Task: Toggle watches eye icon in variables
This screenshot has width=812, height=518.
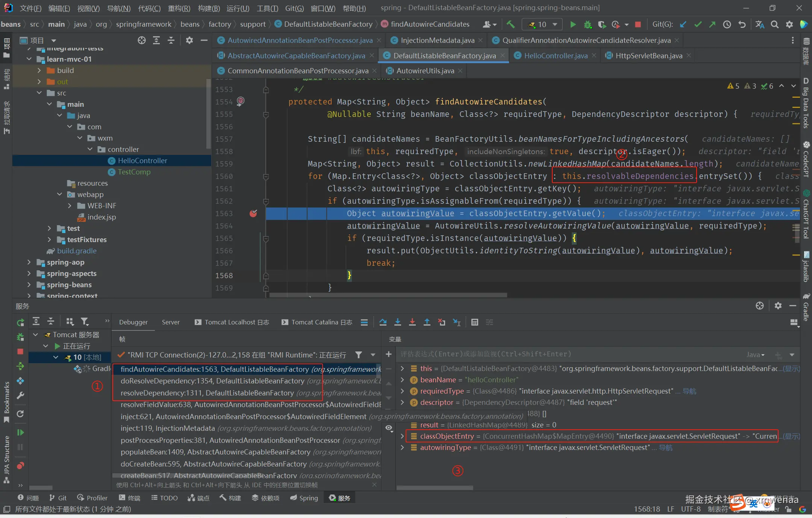Action: click(x=389, y=428)
